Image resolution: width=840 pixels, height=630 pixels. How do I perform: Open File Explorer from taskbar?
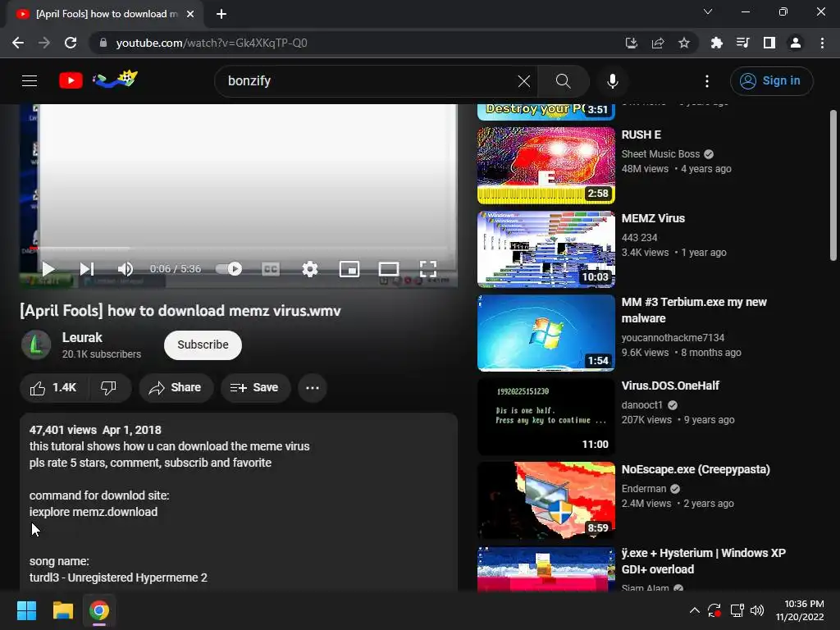click(x=62, y=610)
